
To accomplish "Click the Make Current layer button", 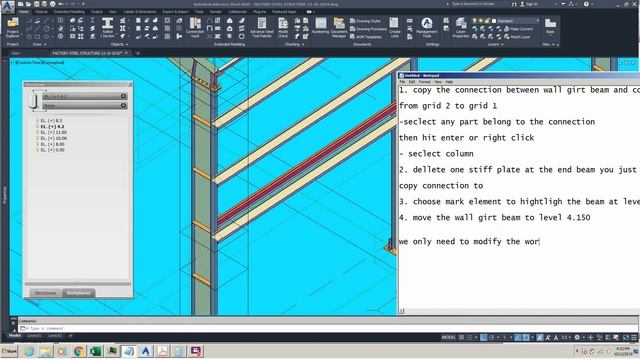I will [x=518, y=29].
